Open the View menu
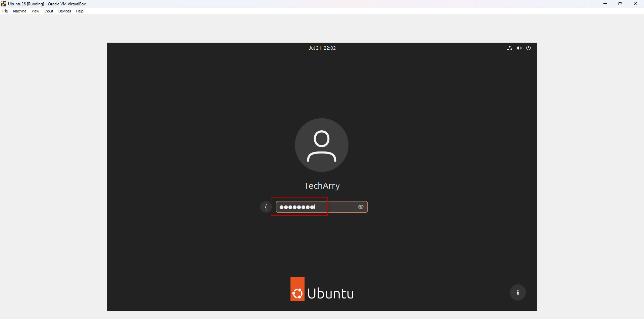The height and width of the screenshot is (319, 644). coord(35,11)
